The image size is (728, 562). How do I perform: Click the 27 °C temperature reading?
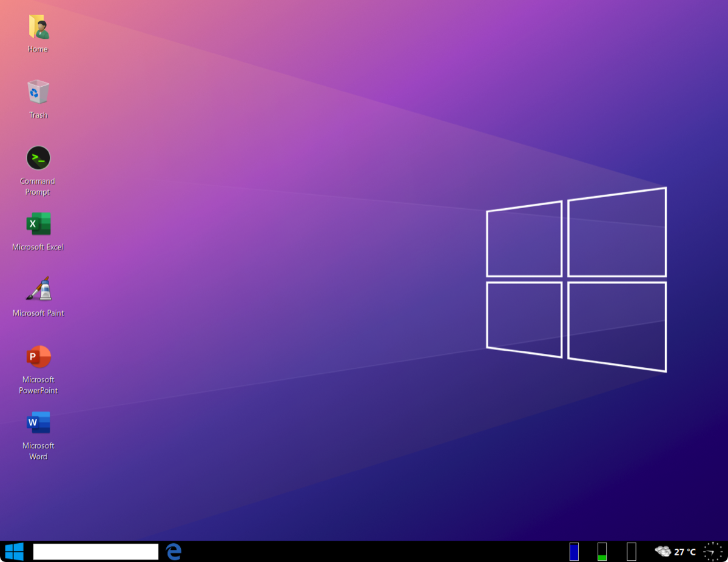coord(685,552)
